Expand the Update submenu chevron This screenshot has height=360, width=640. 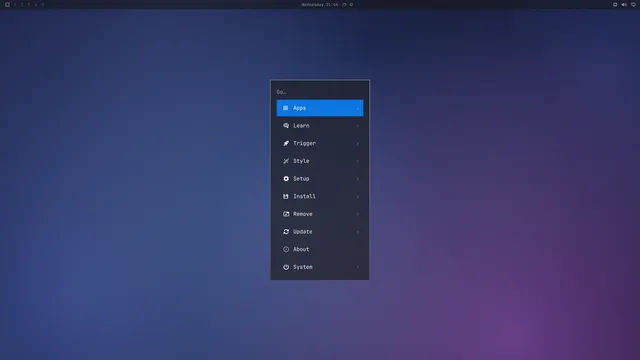tap(358, 231)
